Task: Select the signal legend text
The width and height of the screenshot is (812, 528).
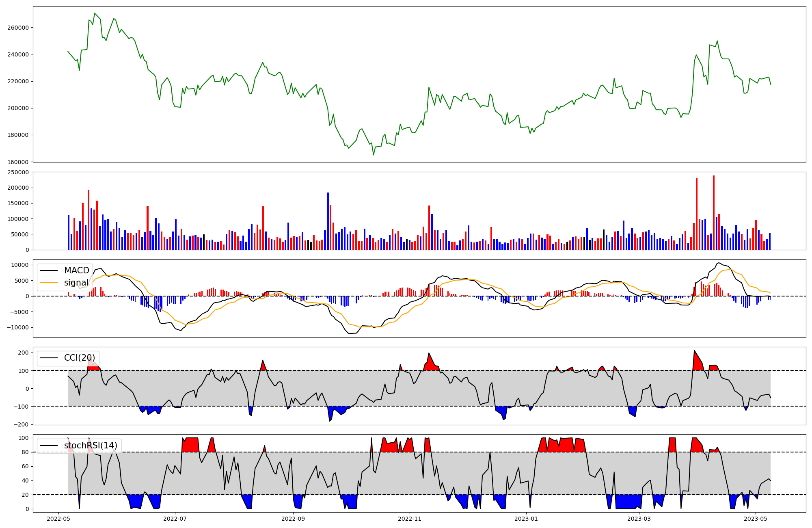Action: [x=76, y=283]
